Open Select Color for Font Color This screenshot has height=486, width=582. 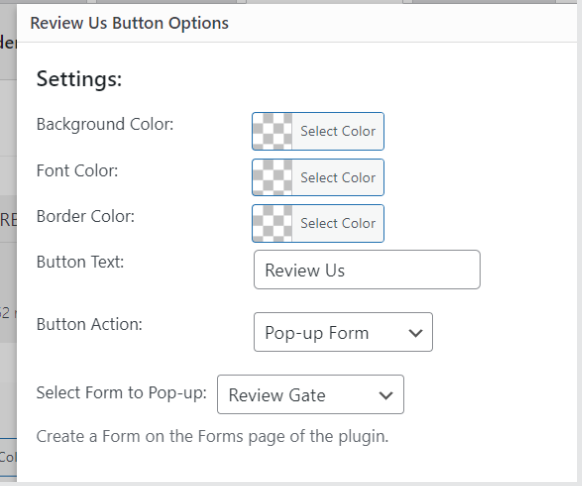[338, 177]
